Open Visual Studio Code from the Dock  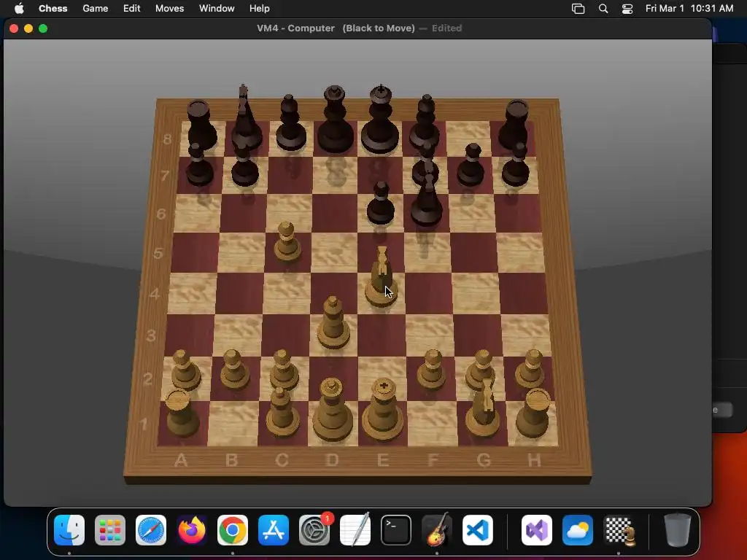click(x=478, y=530)
